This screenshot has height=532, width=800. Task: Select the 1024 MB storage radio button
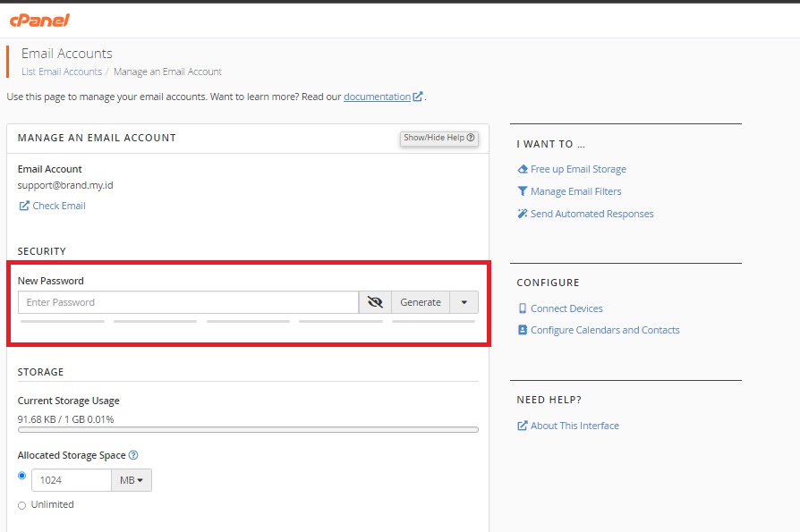click(x=22, y=476)
